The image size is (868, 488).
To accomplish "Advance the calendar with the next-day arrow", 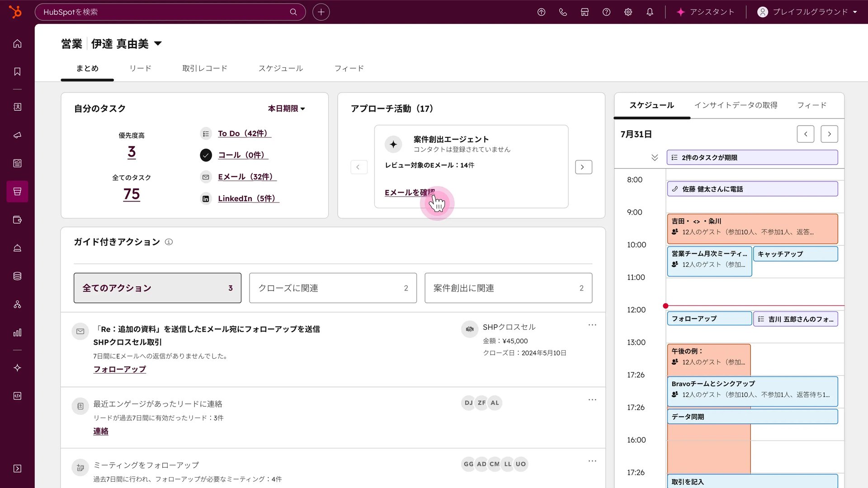I will pyautogui.click(x=829, y=134).
